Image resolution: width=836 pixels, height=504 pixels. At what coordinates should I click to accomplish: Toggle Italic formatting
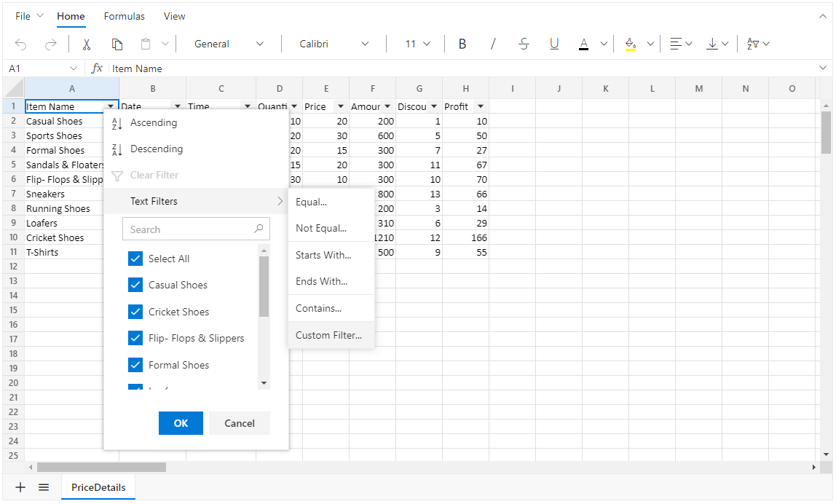[x=493, y=44]
